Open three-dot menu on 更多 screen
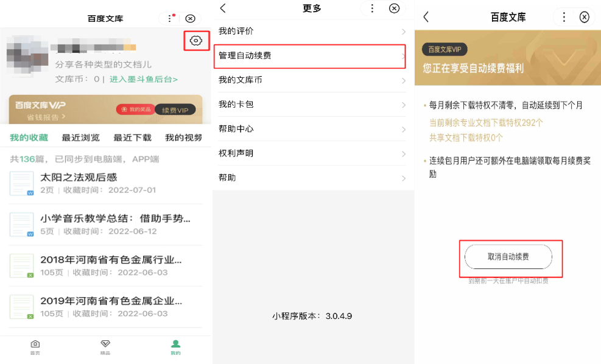 click(x=372, y=9)
